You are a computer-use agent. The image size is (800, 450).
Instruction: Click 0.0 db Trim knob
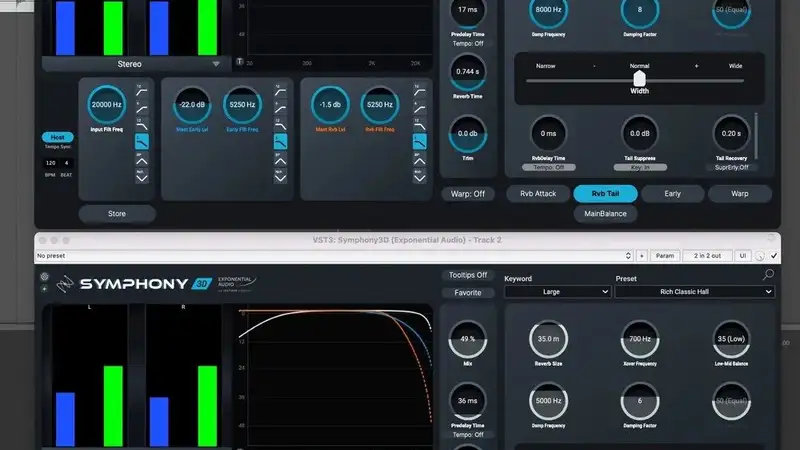(x=468, y=134)
